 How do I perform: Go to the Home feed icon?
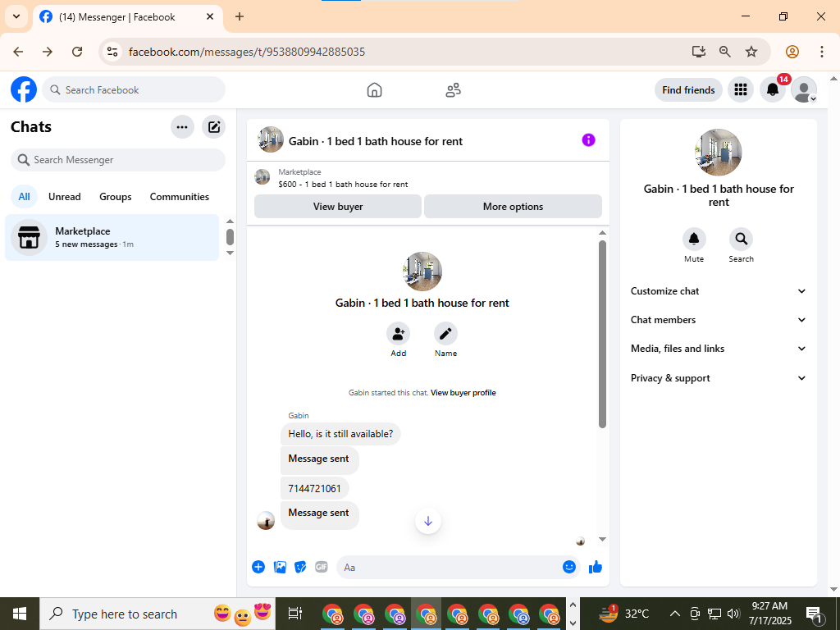[374, 89]
